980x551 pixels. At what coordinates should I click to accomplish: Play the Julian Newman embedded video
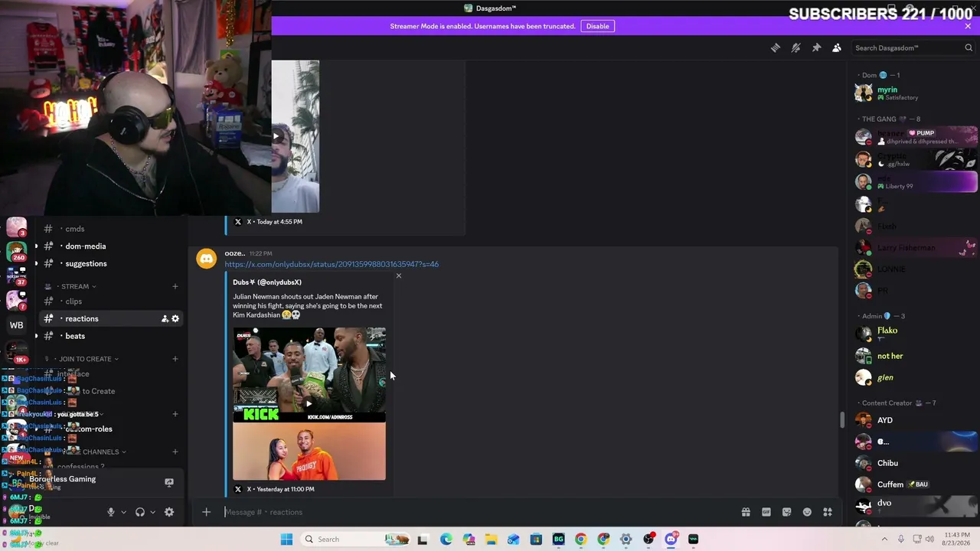[309, 403]
